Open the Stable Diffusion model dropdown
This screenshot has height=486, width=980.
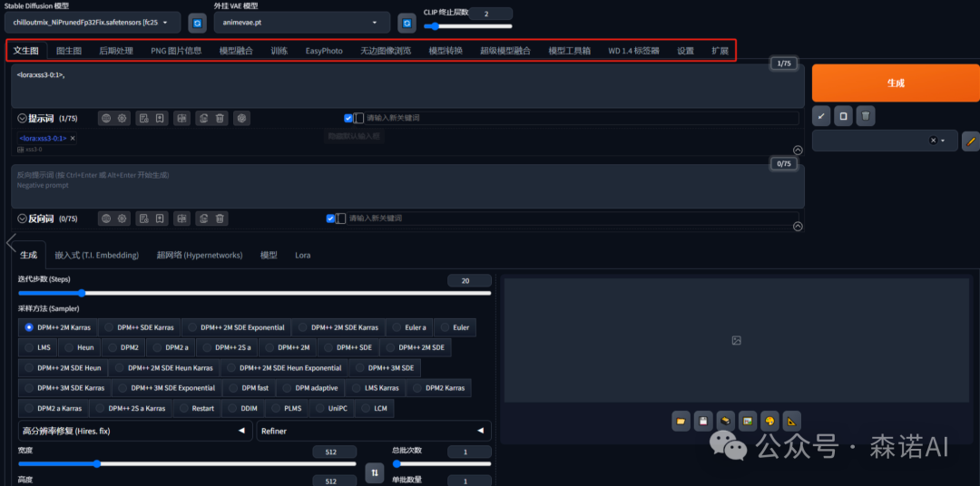(x=92, y=23)
